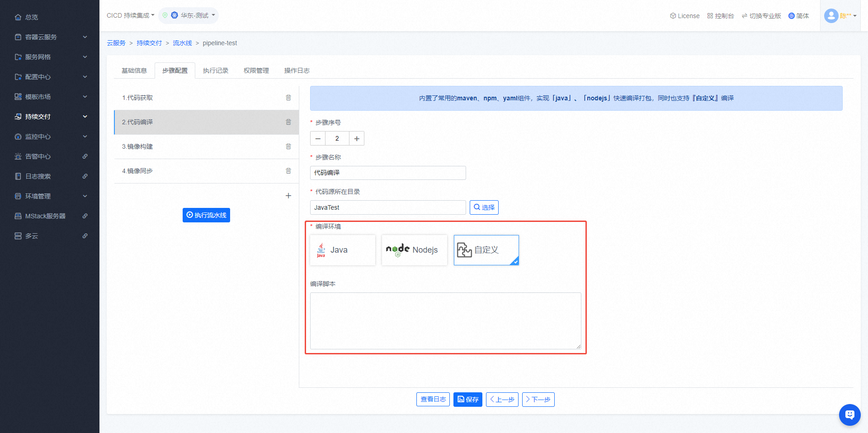Increase step number with plus stepper

(x=357, y=139)
